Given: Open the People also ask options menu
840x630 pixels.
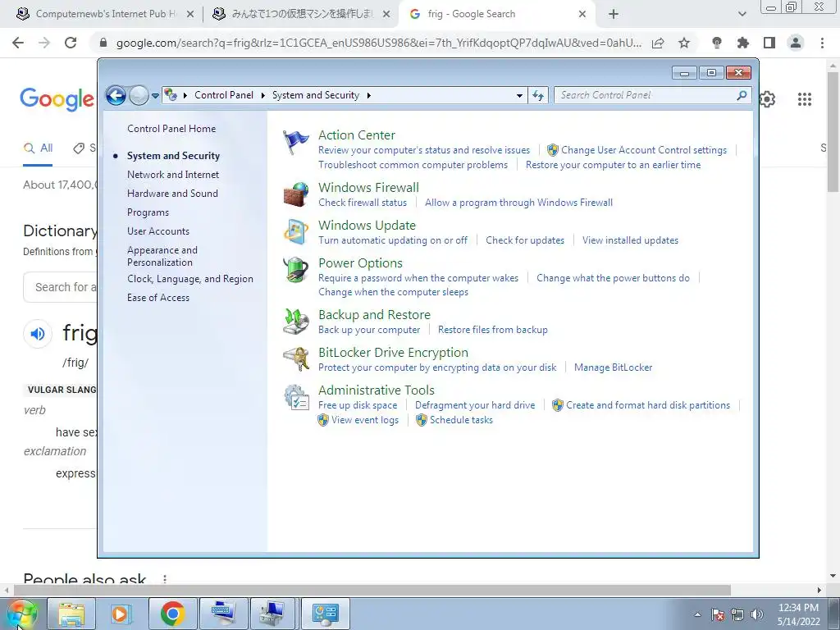Looking at the screenshot, I should [164, 579].
